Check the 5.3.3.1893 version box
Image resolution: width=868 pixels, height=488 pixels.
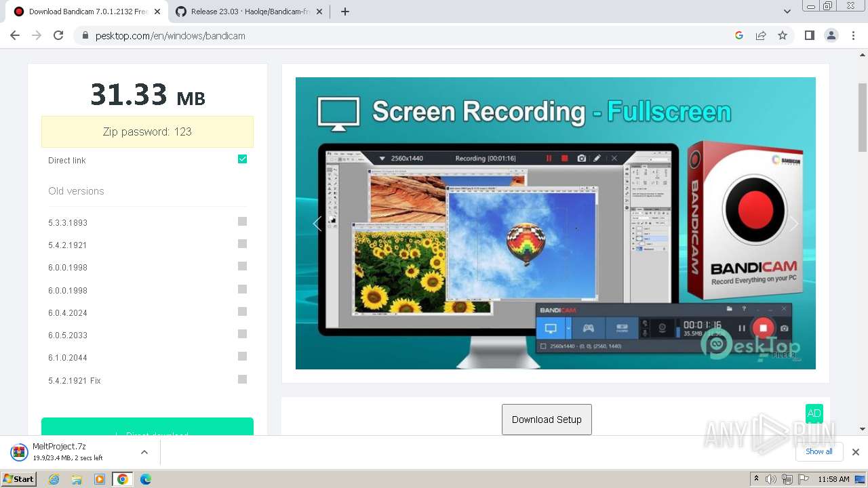click(x=242, y=222)
